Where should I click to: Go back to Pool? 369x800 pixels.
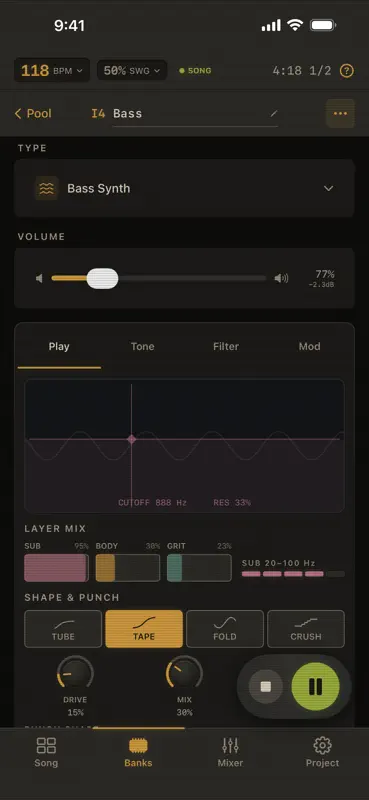pos(33,113)
